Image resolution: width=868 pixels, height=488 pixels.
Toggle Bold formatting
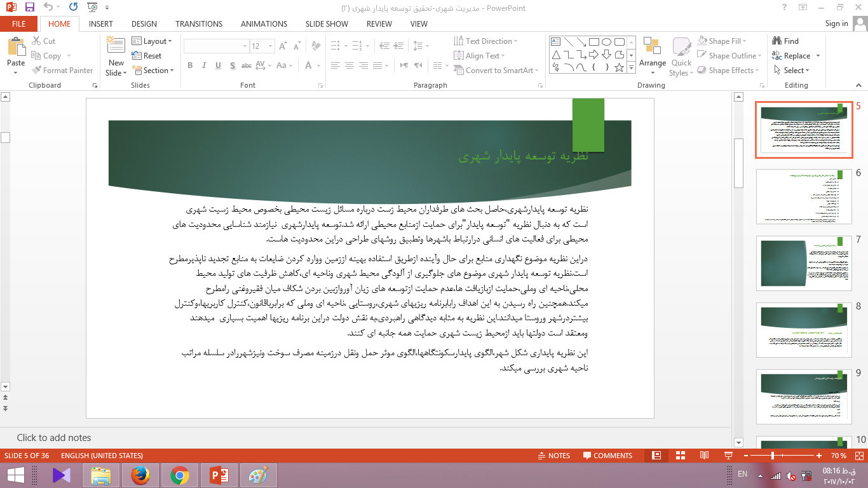click(190, 65)
